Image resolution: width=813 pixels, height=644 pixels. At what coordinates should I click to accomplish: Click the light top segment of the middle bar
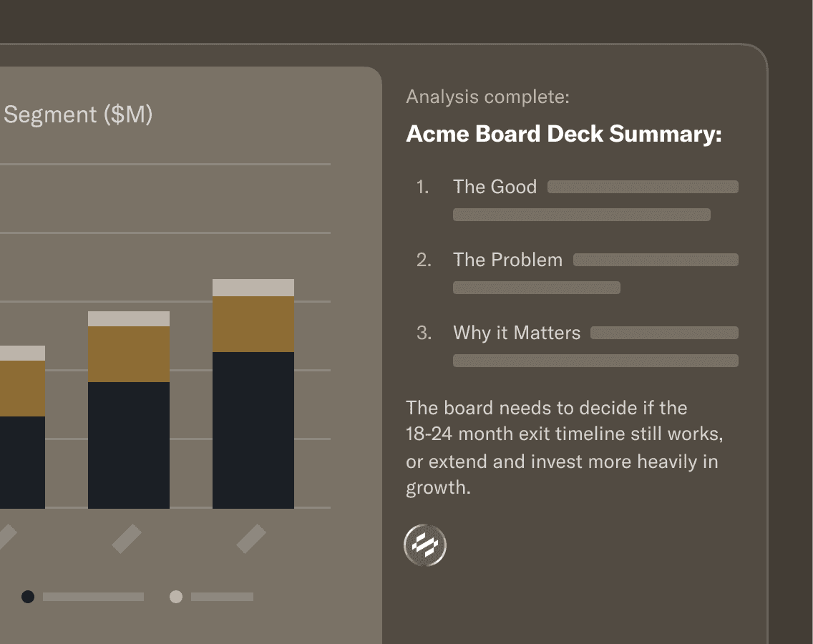tap(129, 318)
